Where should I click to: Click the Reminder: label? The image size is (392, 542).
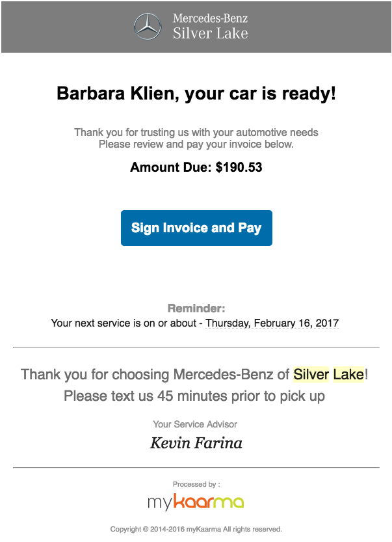pos(196,308)
